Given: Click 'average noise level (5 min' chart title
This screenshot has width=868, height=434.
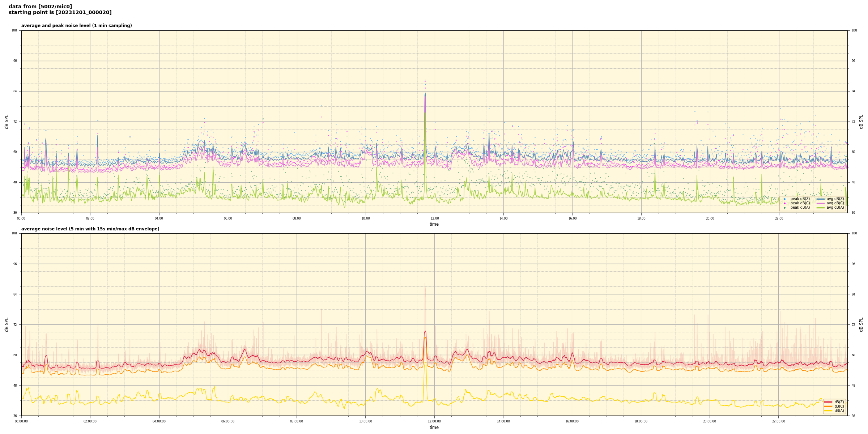Looking at the screenshot, I should coord(90,229).
